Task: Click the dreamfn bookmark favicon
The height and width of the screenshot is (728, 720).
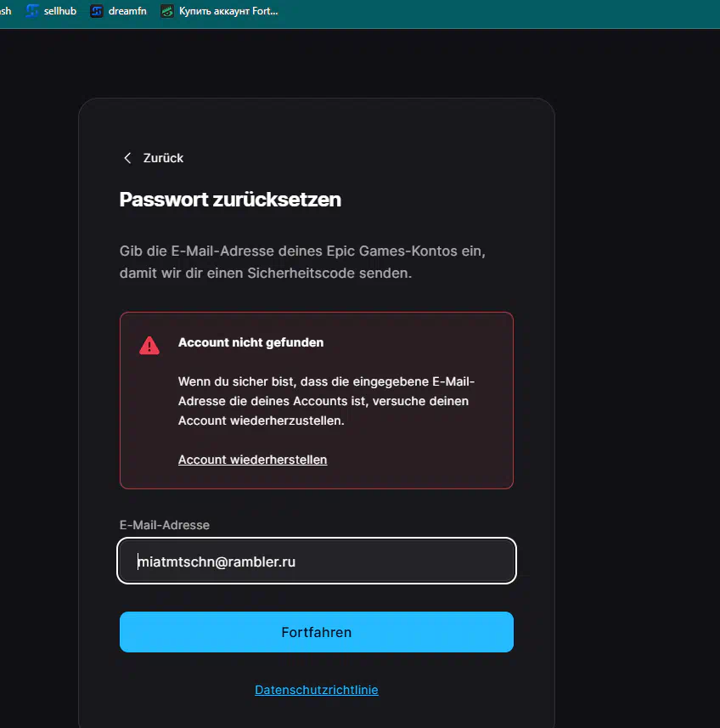Action: point(97,11)
